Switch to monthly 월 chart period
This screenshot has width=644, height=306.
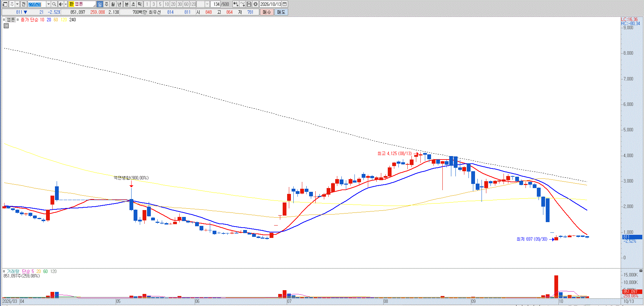coord(113,4)
